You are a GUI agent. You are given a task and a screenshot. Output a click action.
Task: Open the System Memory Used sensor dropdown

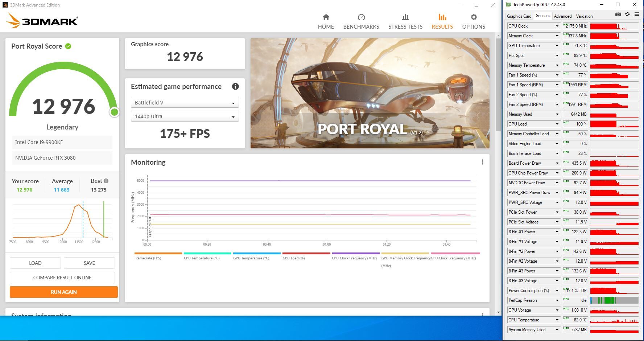(x=557, y=330)
